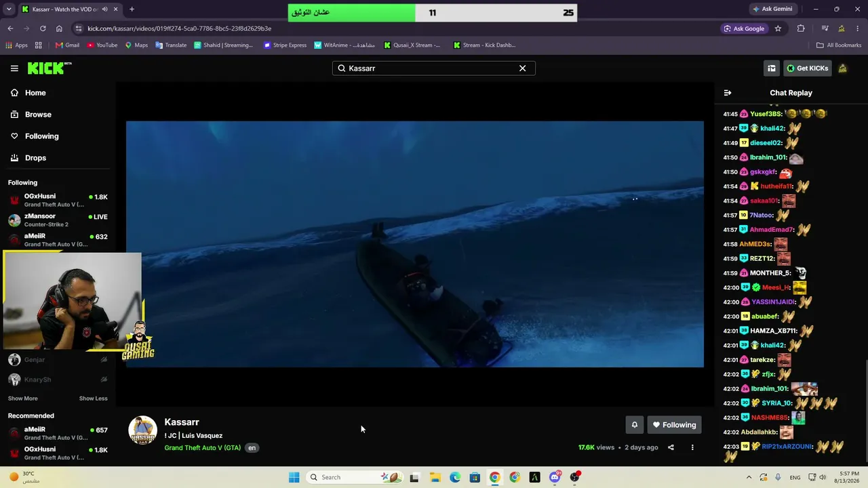
Task: Click the 'en' language tag
Action: pos(252,448)
